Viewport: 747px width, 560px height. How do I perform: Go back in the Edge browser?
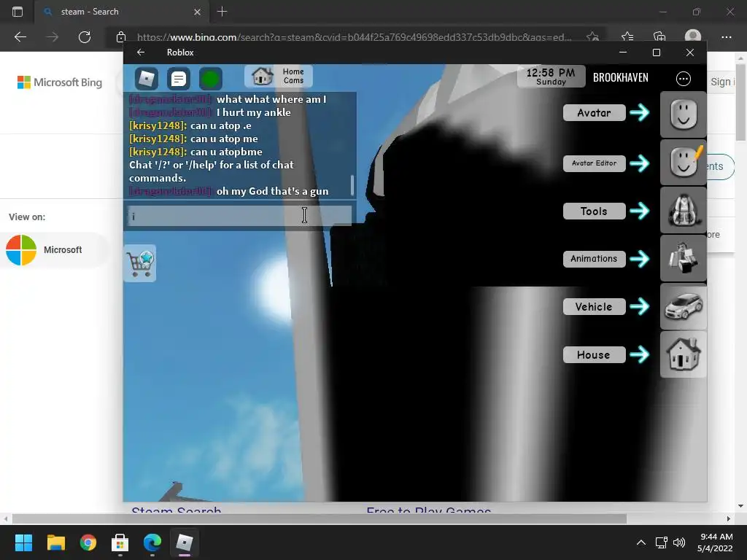(20, 37)
